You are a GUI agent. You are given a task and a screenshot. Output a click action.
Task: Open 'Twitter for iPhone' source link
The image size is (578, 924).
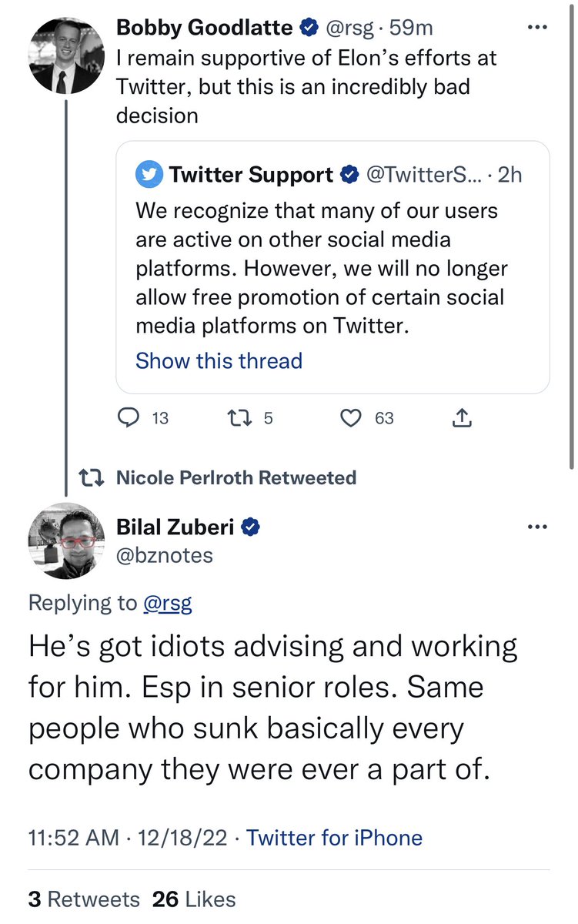[x=335, y=837]
